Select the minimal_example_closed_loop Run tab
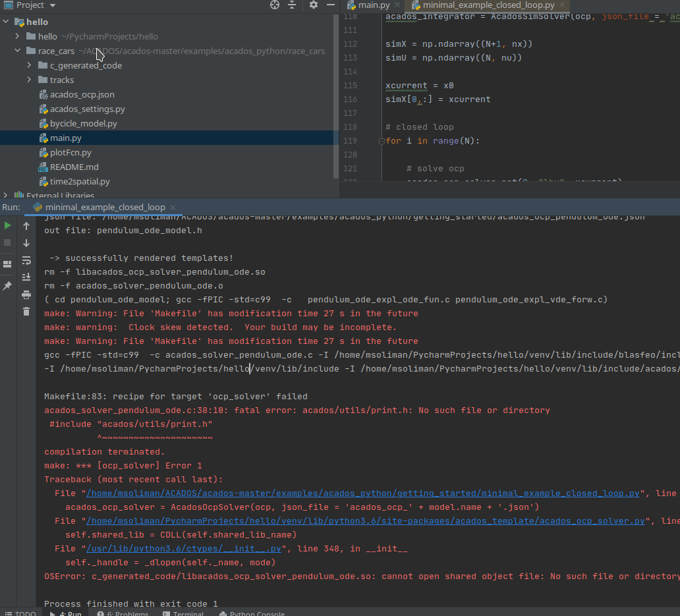Viewport: 680px width, 616px height. point(105,207)
